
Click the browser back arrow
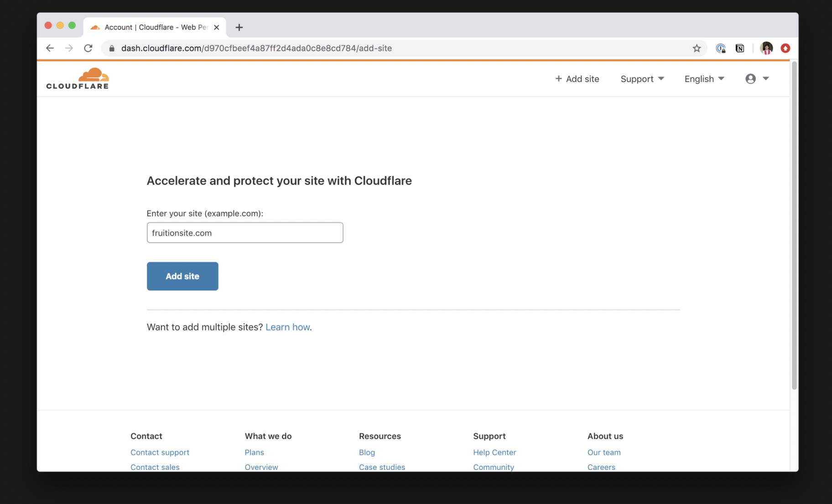(x=50, y=48)
